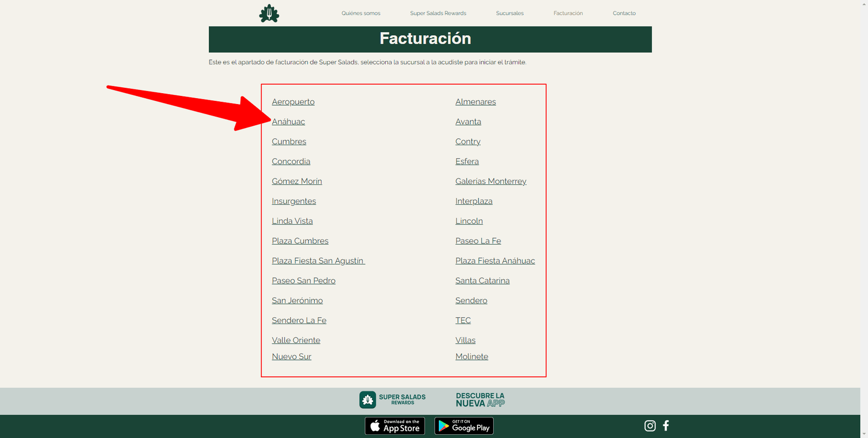Open the Insurgentes branch link

(293, 201)
